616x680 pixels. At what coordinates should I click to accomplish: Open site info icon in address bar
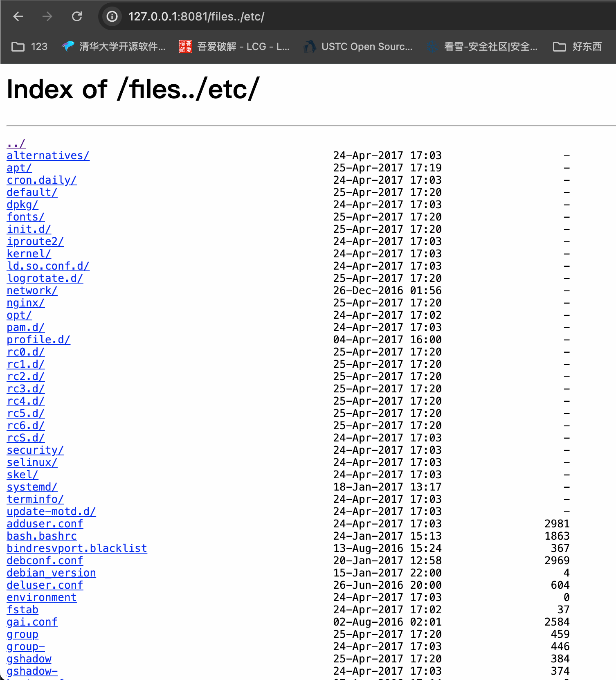(112, 16)
